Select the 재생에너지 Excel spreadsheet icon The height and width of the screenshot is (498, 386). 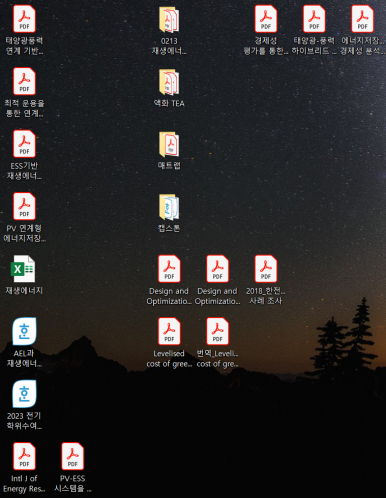[x=23, y=269]
